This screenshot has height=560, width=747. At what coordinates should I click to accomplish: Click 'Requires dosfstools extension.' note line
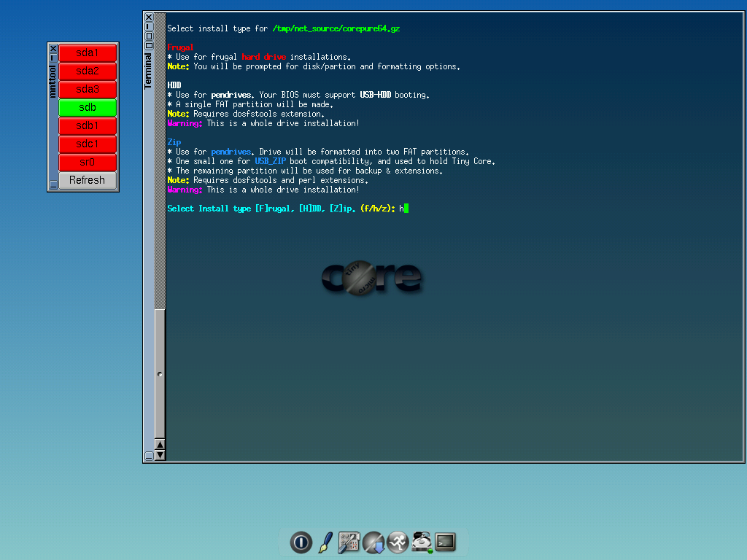(246, 114)
